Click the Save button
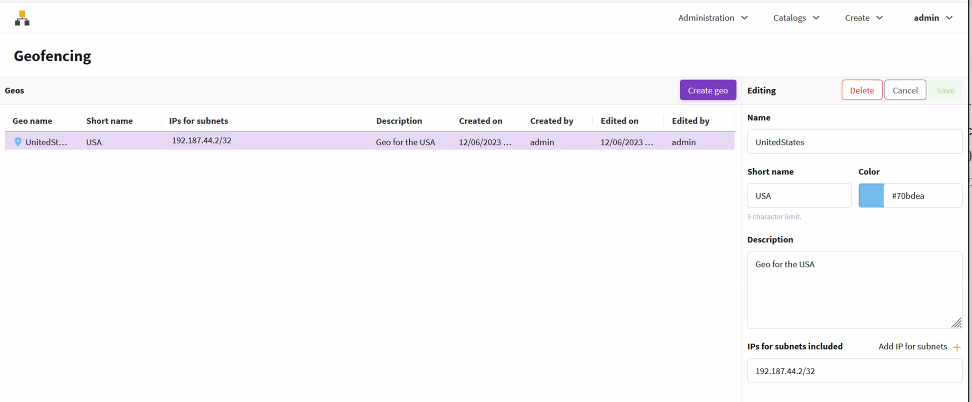Screen dimensions: 972x402 point(945,90)
